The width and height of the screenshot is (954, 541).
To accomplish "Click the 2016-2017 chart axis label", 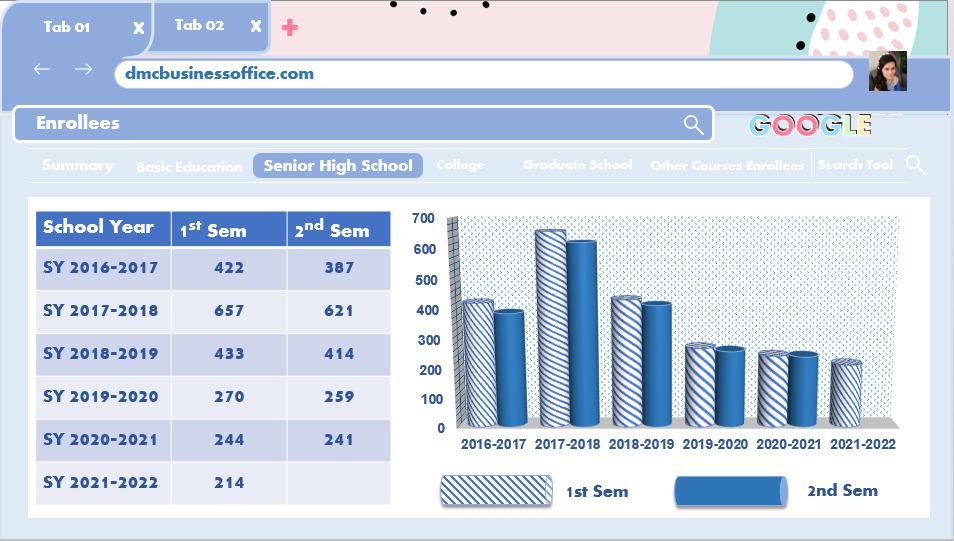I will [493, 444].
